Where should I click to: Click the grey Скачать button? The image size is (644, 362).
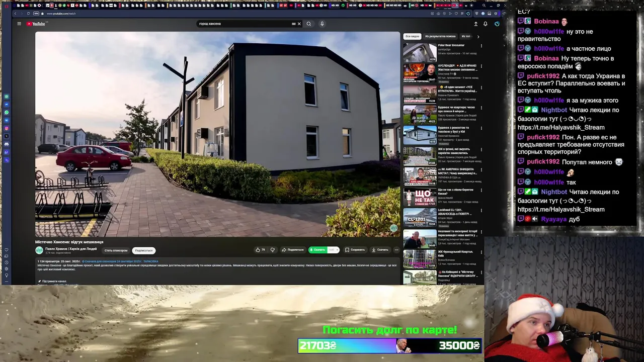pyautogui.click(x=380, y=250)
